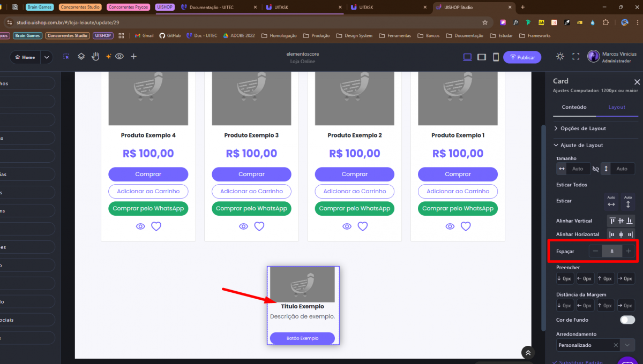643x364 pixels.
Task: Toggle preview eye icon in toolbar
Action: (119, 57)
